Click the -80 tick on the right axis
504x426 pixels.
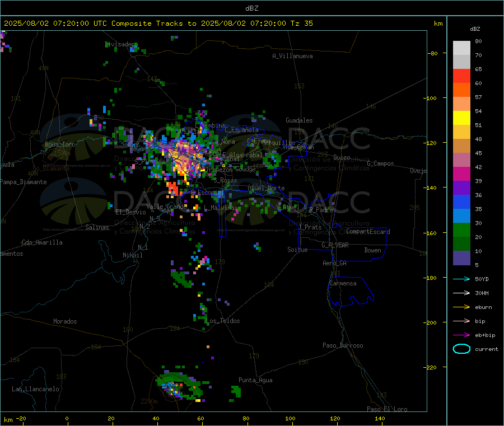click(x=433, y=53)
